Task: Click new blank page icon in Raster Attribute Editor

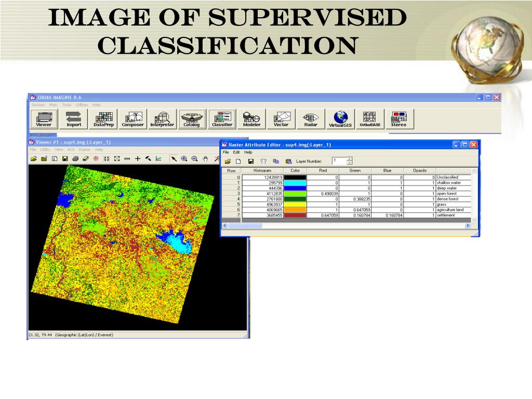Action: click(x=238, y=161)
